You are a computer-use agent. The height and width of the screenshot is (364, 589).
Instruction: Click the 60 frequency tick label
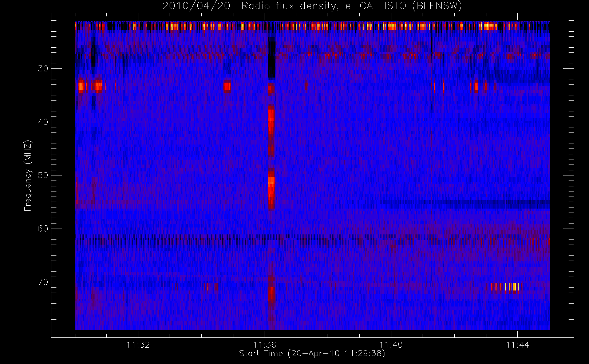(x=43, y=229)
